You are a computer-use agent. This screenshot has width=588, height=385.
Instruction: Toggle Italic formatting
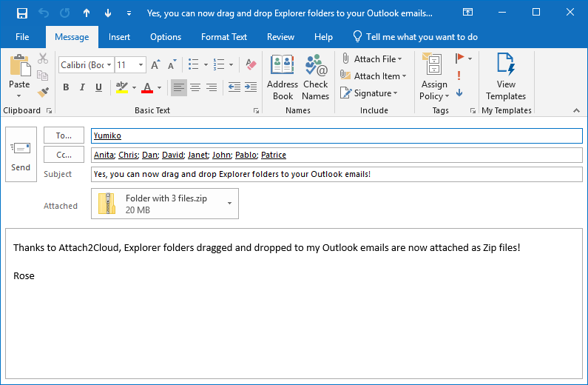pos(82,87)
